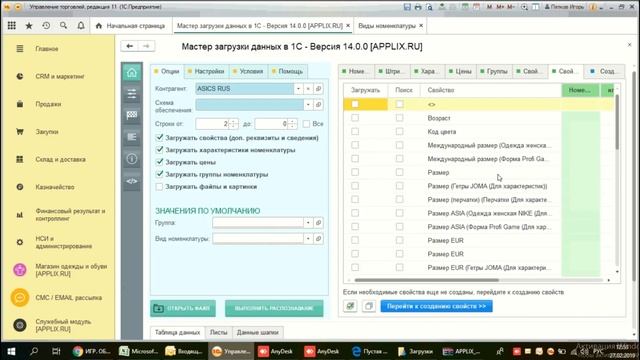Check Загружать box for Размер EUR (Гетры JOMA) row
Image resolution: width=640 pixels, height=360 pixels.
click(x=355, y=267)
